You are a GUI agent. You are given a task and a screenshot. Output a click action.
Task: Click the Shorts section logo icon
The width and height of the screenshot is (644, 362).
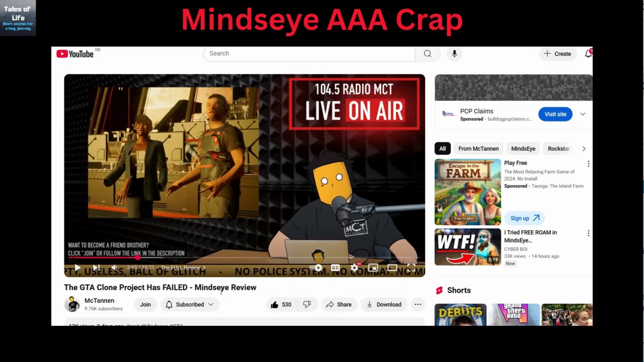coord(439,291)
